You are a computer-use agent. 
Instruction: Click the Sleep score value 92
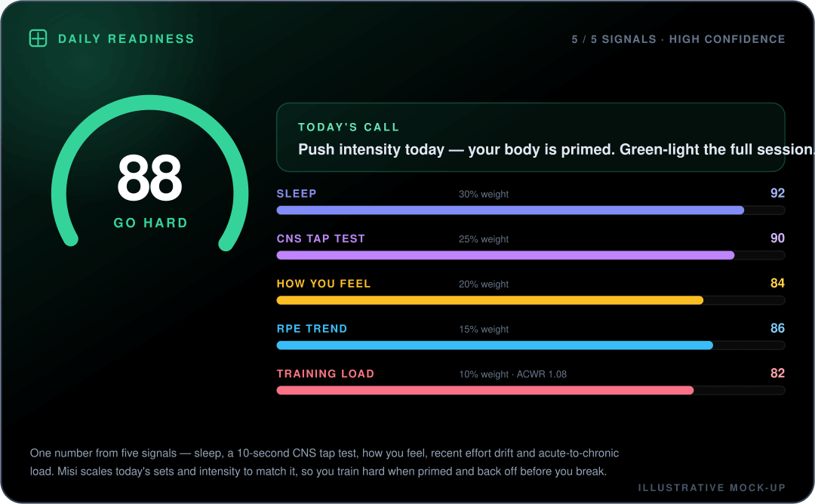(777, 193)
